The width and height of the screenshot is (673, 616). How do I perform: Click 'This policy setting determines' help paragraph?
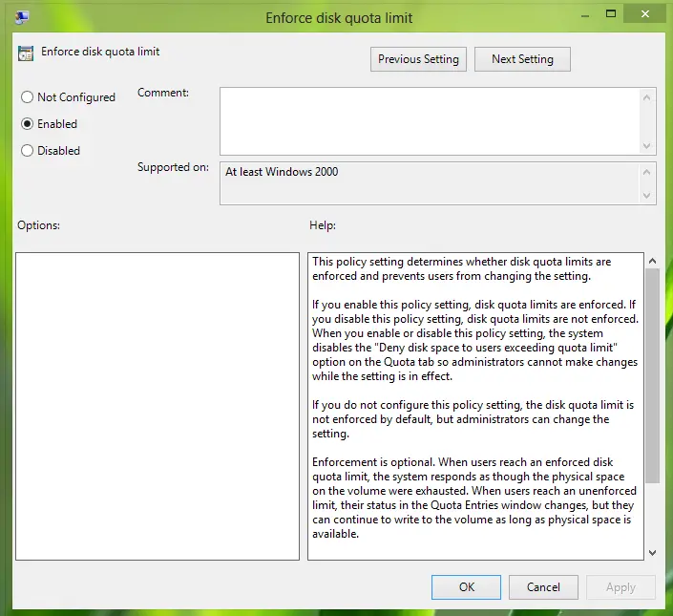(462, 268)
